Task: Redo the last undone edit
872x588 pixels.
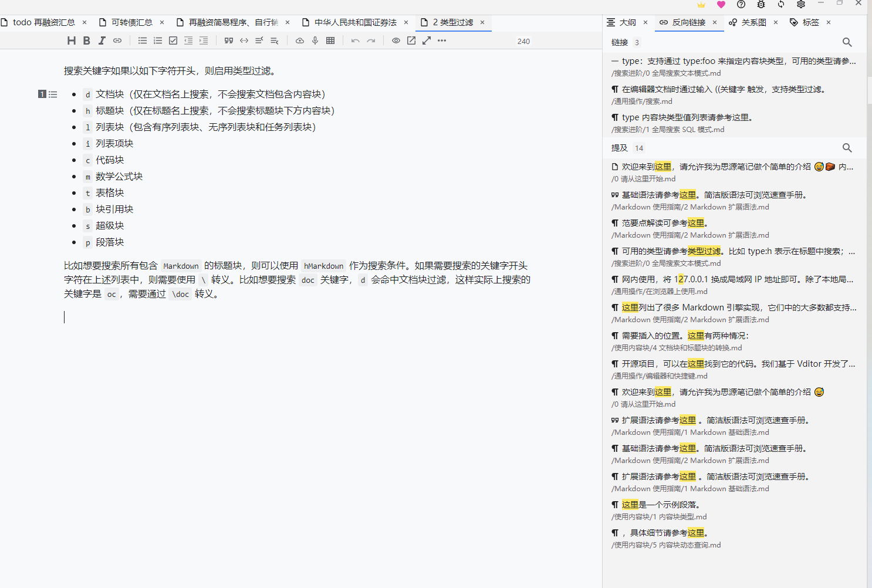Action: pyautogui.click(x=371, y=40)
